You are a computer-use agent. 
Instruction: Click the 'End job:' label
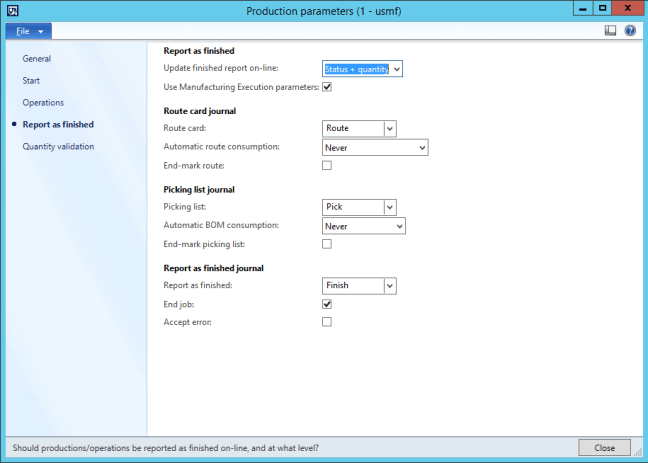(x=179, y=304)
